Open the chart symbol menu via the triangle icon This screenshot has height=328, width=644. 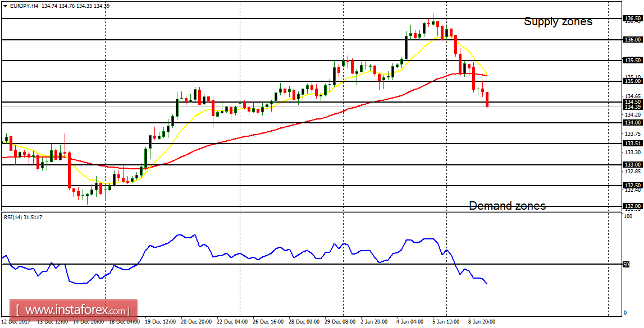click(5, 4)
